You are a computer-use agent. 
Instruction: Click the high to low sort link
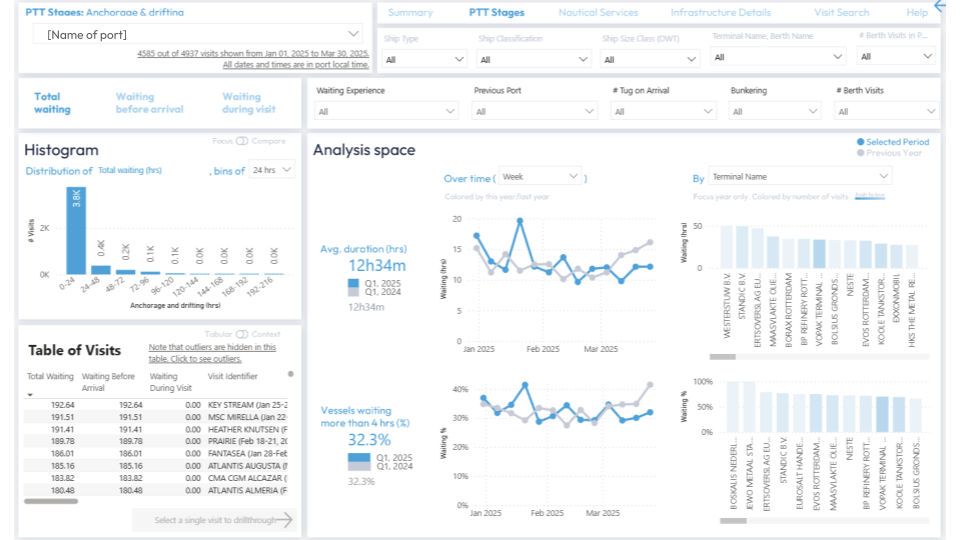pyautogui.click(x=869, y=197)
